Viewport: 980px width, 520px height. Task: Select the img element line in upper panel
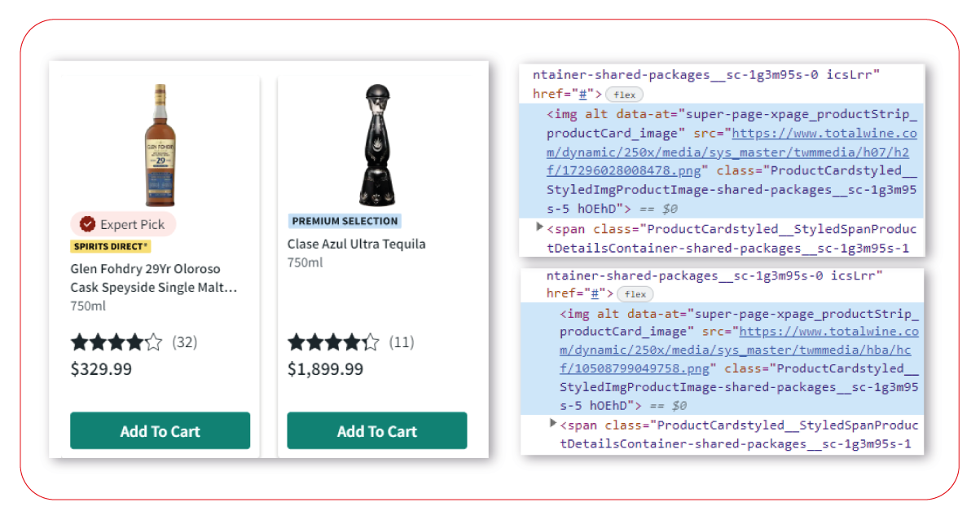722,161
